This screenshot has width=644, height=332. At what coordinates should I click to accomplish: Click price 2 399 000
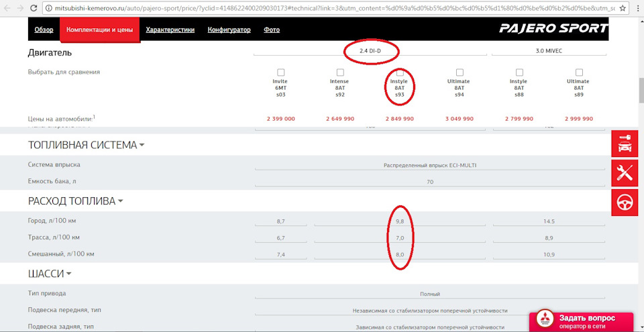(x=281, y=119)
